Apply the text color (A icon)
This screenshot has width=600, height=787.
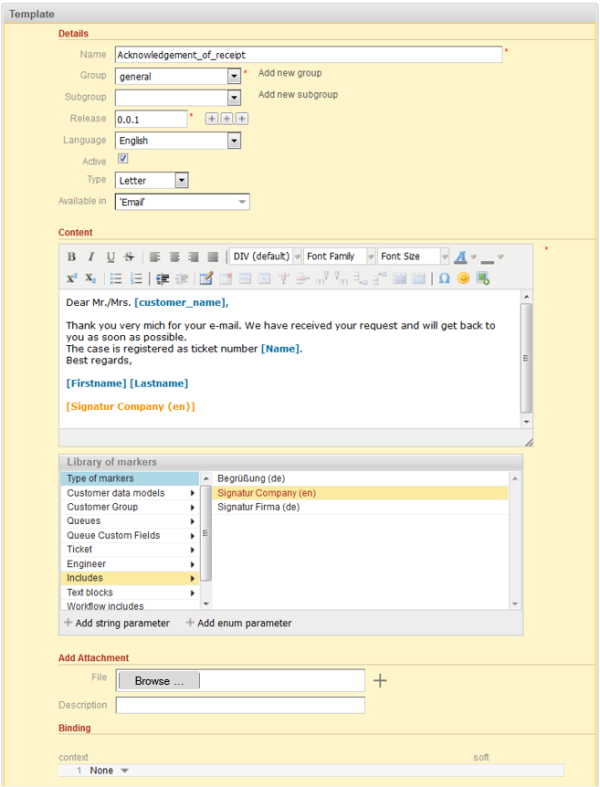pos(460,257)
